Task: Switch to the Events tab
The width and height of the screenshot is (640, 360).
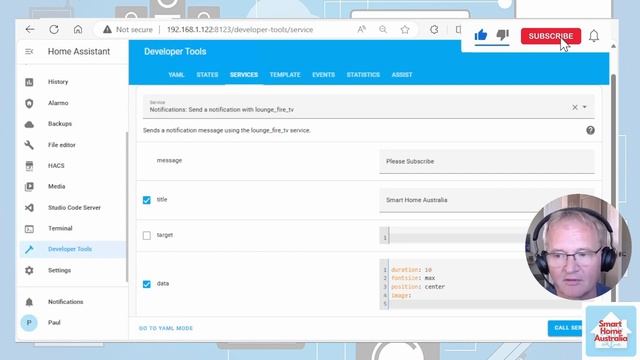Action: [324, 75]
